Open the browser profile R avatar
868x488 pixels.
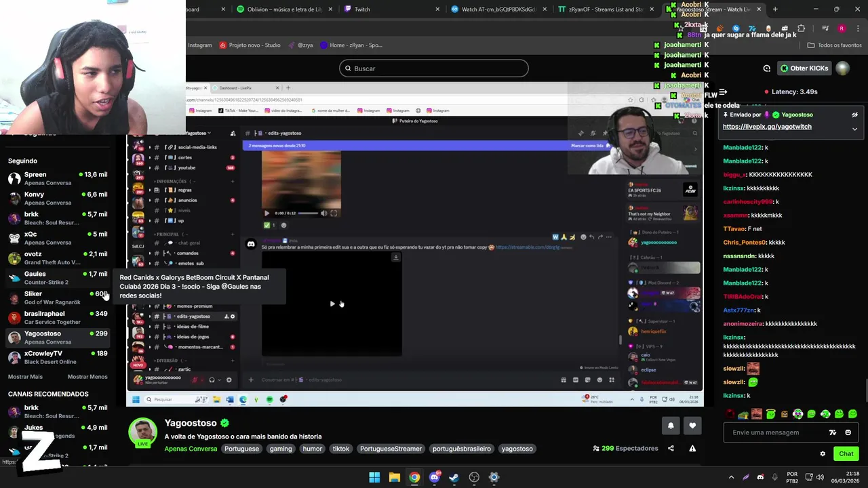click(x=842, y=28)
